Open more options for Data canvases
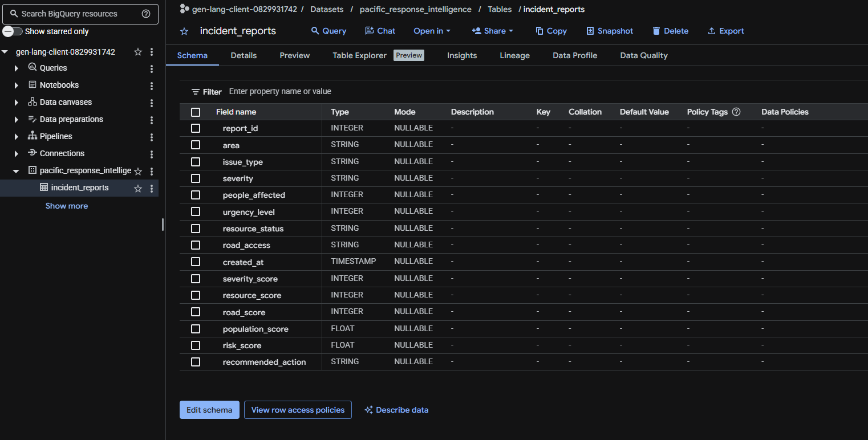The height and width of the screenshot is (440, 868). tap(152, 103)
